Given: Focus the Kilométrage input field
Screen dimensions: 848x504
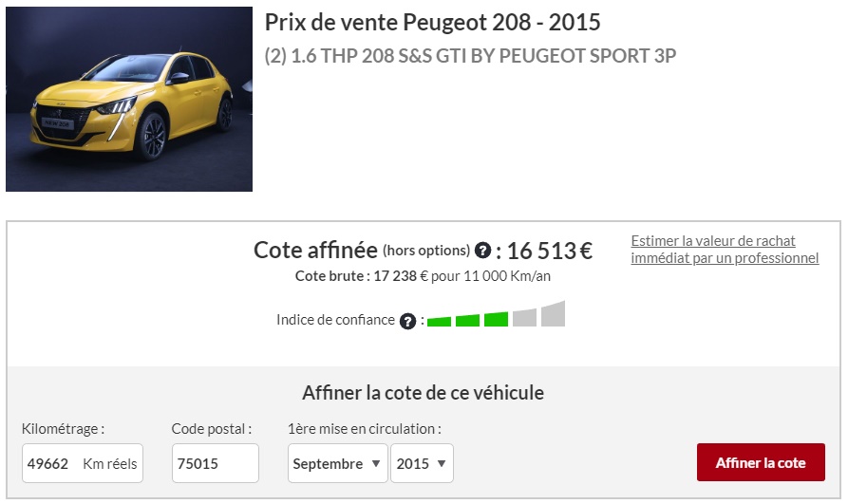Looking at the screenshot, I should click(x=57, y=463).
